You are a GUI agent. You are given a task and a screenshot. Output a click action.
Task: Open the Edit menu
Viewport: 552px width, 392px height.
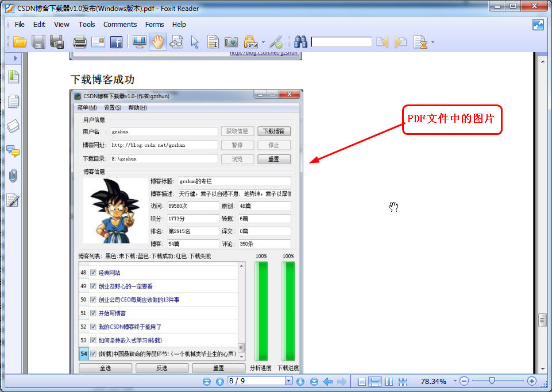(x=39, y=24)
